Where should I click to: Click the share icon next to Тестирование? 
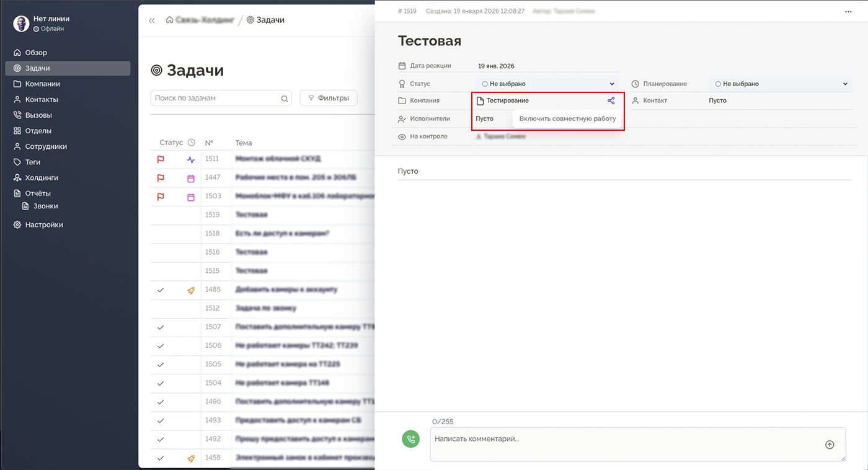pyautogui.click(x=611, y=100)
